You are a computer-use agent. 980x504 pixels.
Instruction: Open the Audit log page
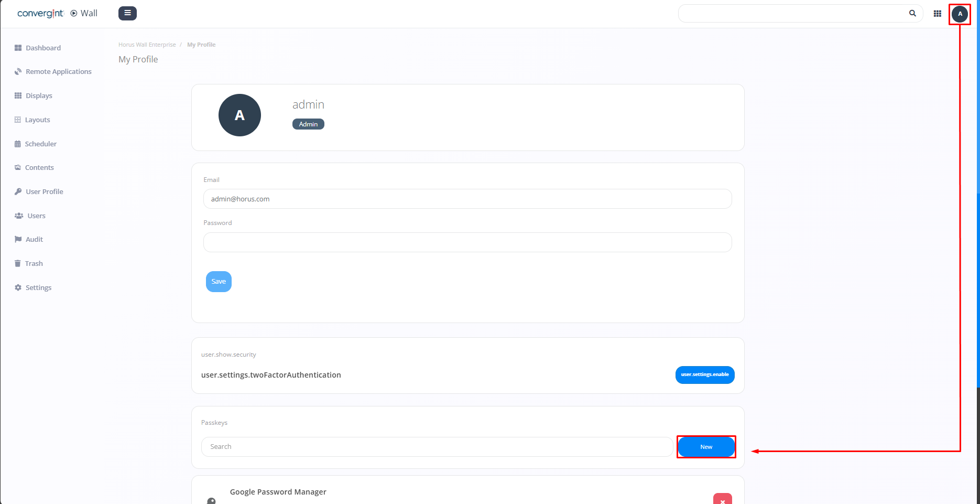coord(34,240)
